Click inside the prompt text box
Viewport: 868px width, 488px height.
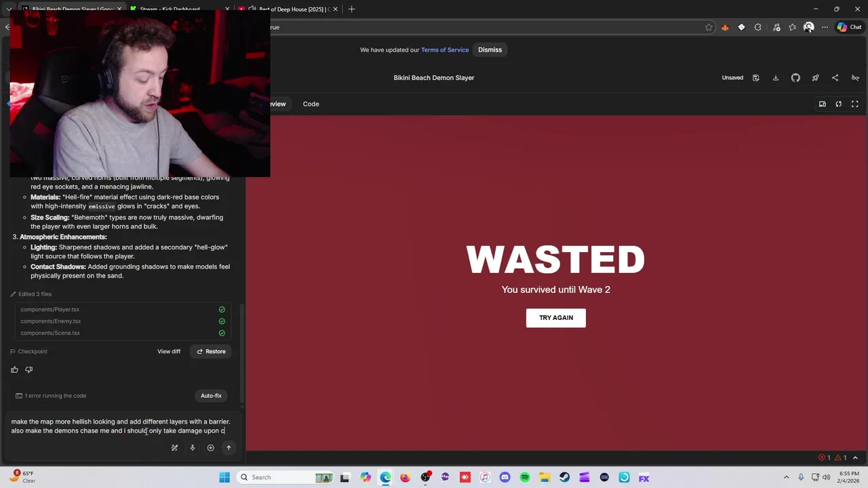pos(122,426)
